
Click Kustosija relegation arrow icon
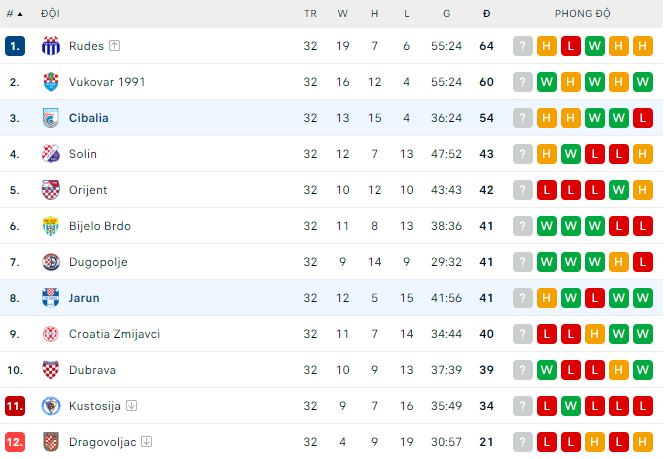tap(132, 406)
